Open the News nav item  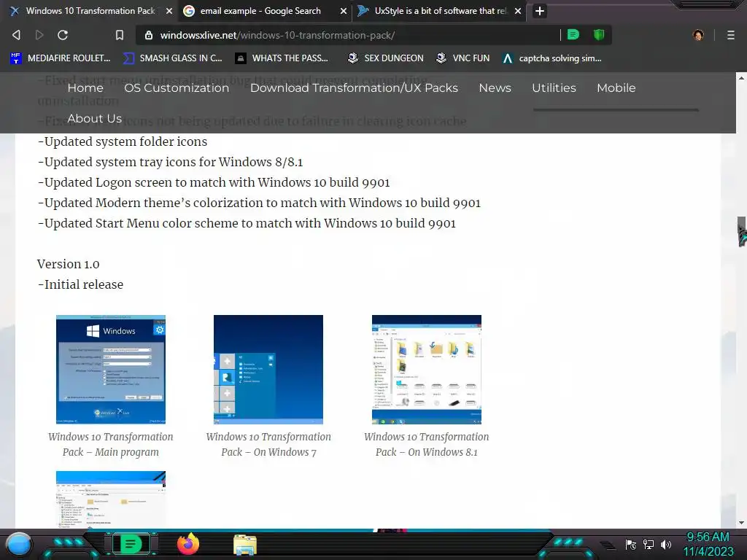coord(495,88)
